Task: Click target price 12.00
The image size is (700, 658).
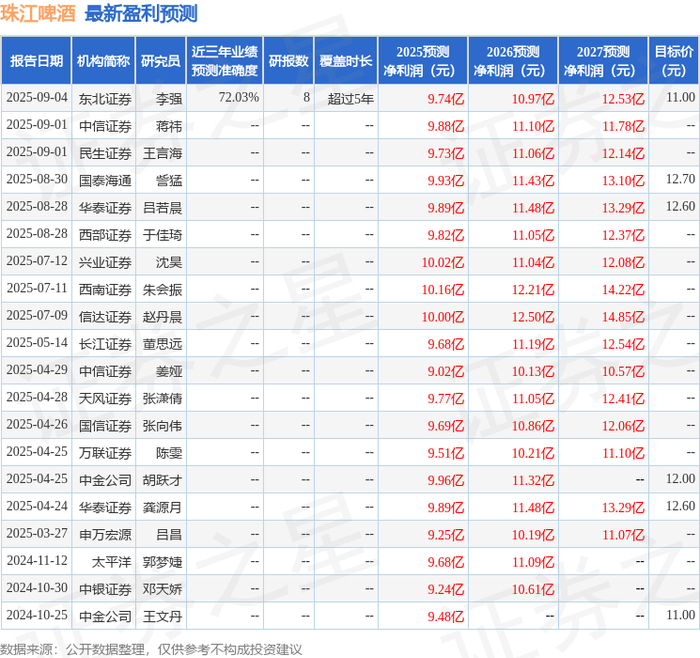Action: [x=680, y=479]
